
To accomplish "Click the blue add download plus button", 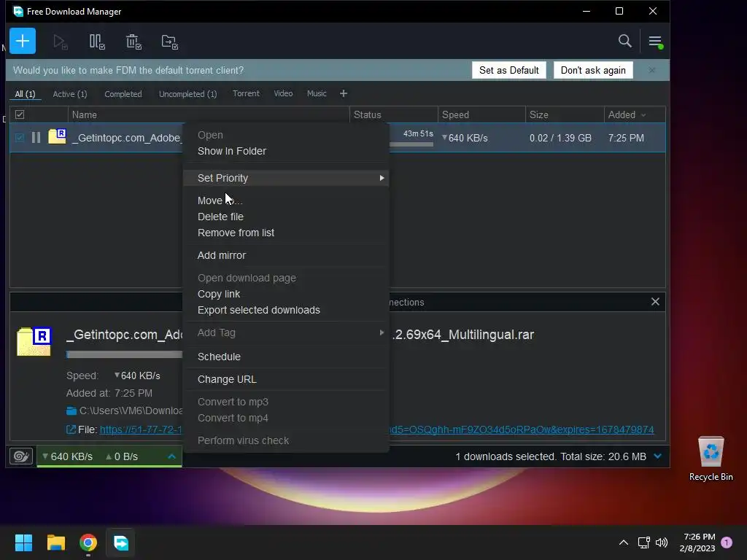I will [23, 41].
